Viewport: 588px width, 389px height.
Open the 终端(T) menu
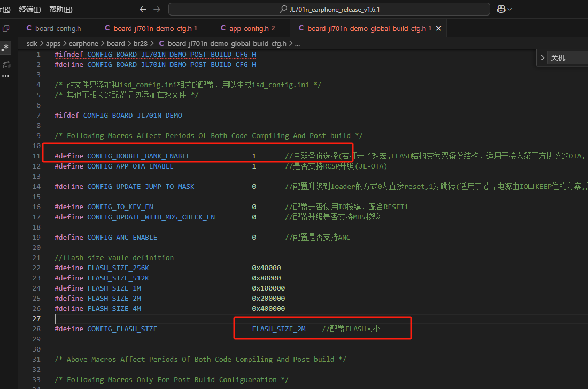pyautogui.click(x=29, y=10)
